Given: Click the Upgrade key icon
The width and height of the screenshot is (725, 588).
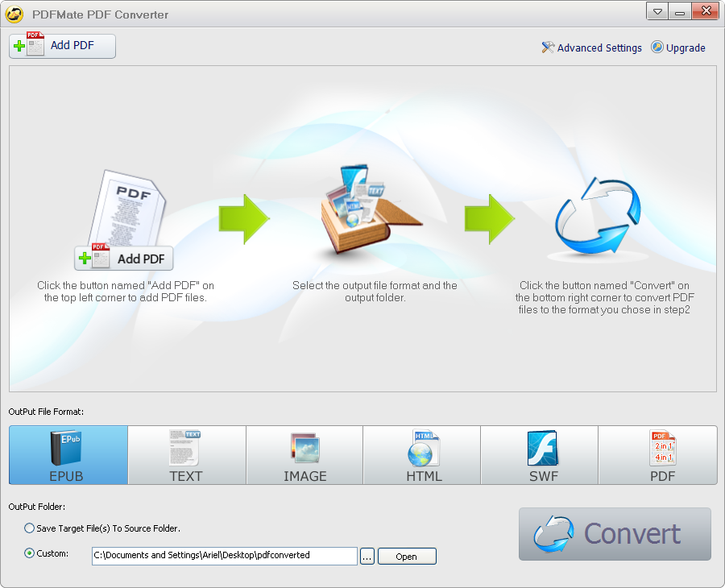Looking at the screenshot, I should click(657, 47).
